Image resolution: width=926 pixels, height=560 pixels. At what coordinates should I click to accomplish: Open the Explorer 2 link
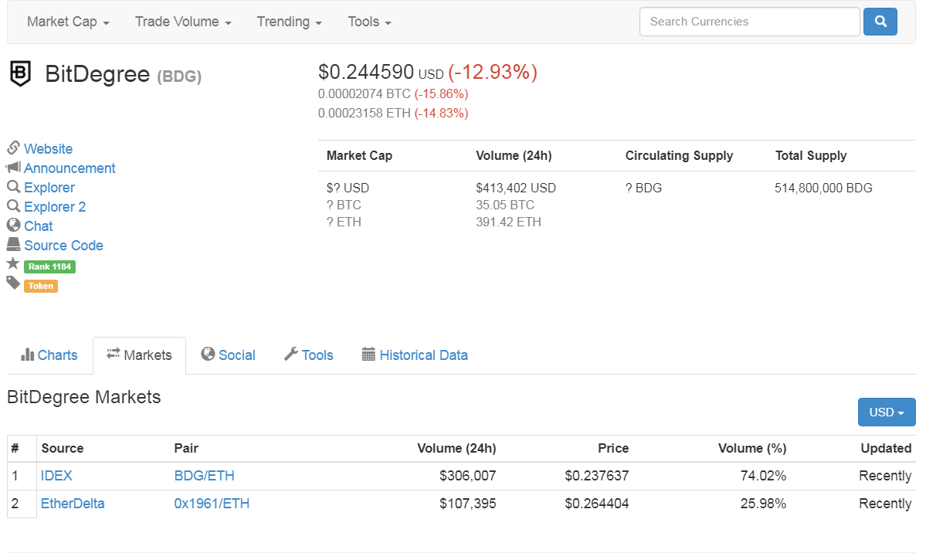55,207
